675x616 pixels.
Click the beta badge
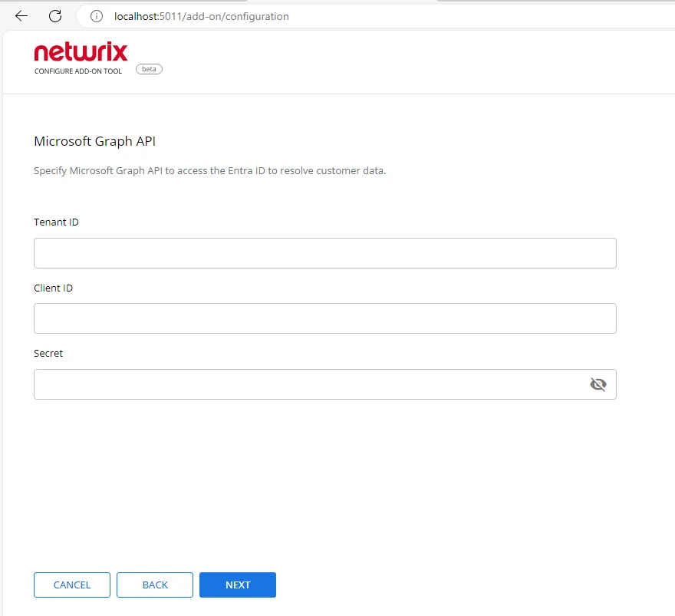[x=149, y=69]
